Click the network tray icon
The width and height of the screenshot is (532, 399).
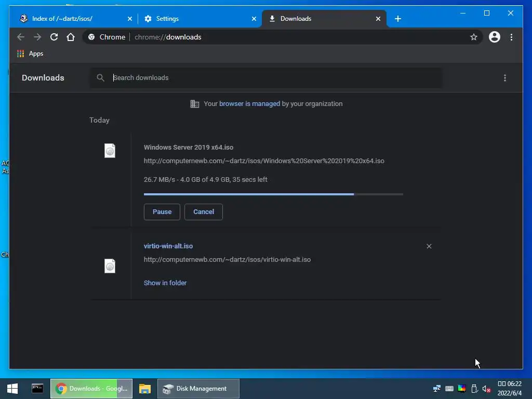pos(436,389)
